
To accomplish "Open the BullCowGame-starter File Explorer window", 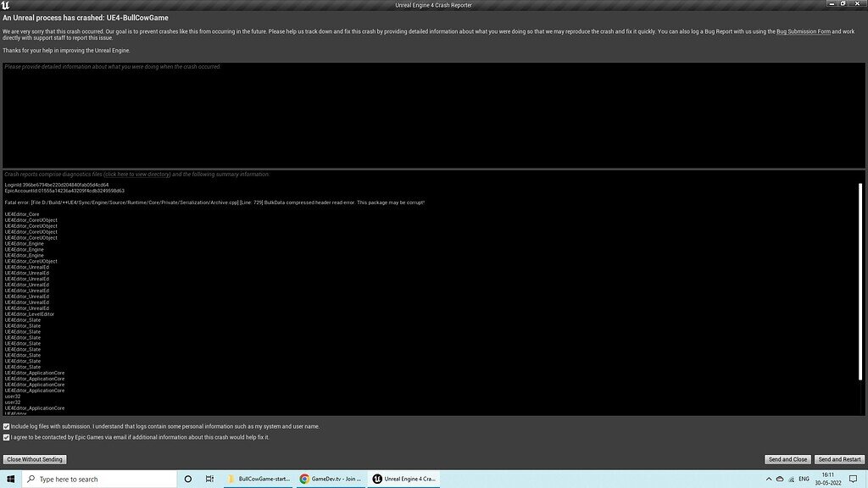I will 259,479.
